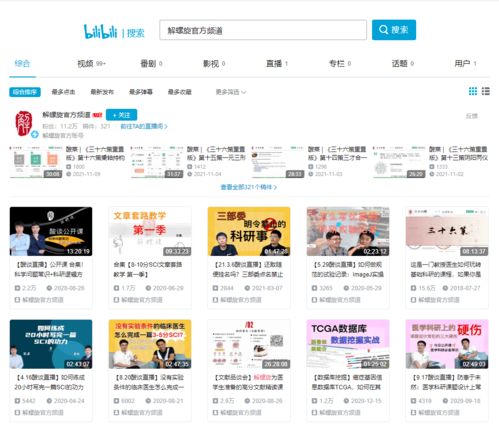Click uploader name under 酸谈公开课 card
Viewport: 499px width, 430px height.
click(x=43, y=300)
